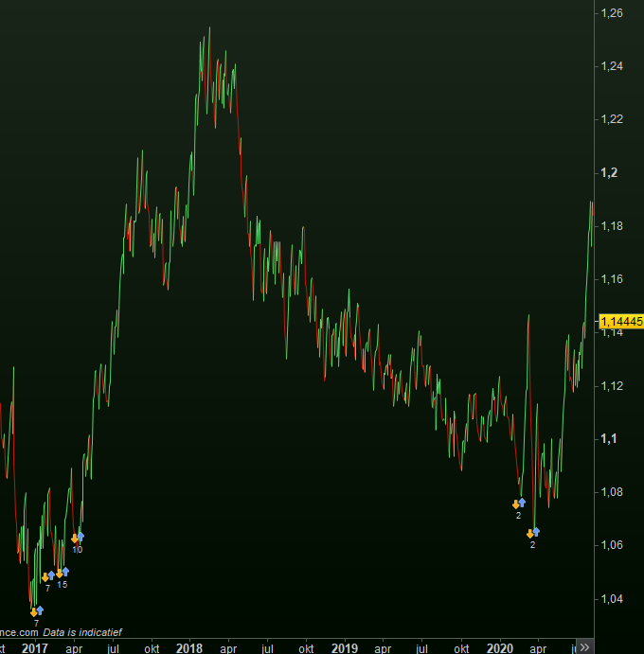644x654 pixels.
Task: Click the 2019 year label on time axis
Action: pos(345,648)
